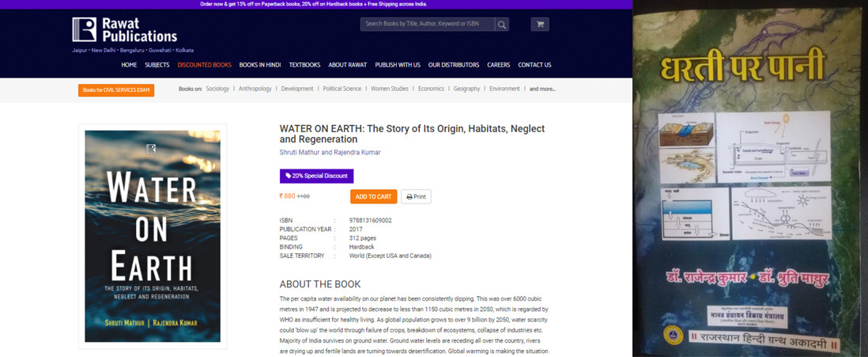Screen dimensions: 868x357
Task: Open the TEXTBOOKS menu item
Action: pyautogui.click(x=304, y=65)
